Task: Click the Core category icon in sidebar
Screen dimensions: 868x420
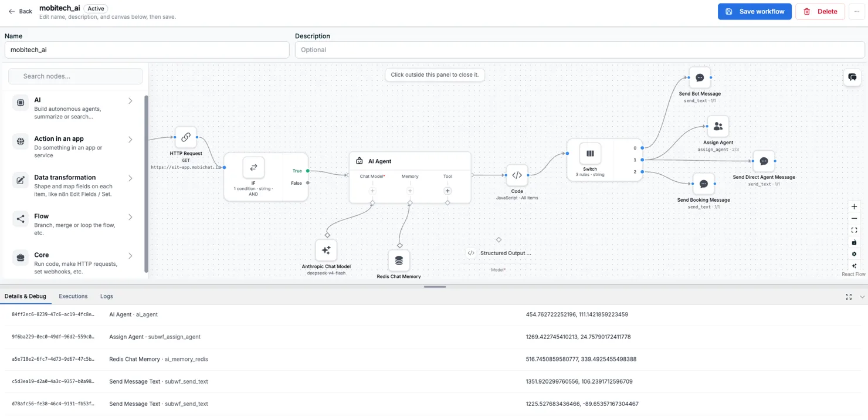Action: pos(21,258)
